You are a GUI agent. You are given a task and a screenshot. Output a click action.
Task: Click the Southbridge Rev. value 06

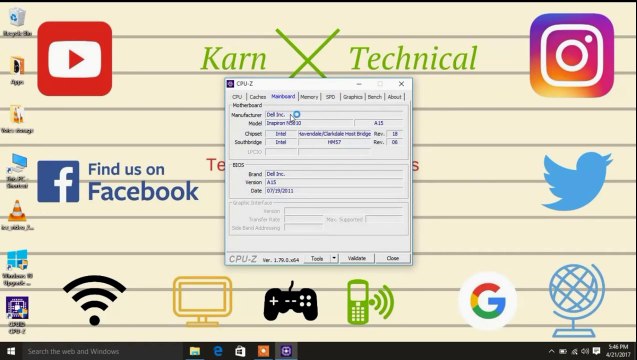click(x=395, y=142)
